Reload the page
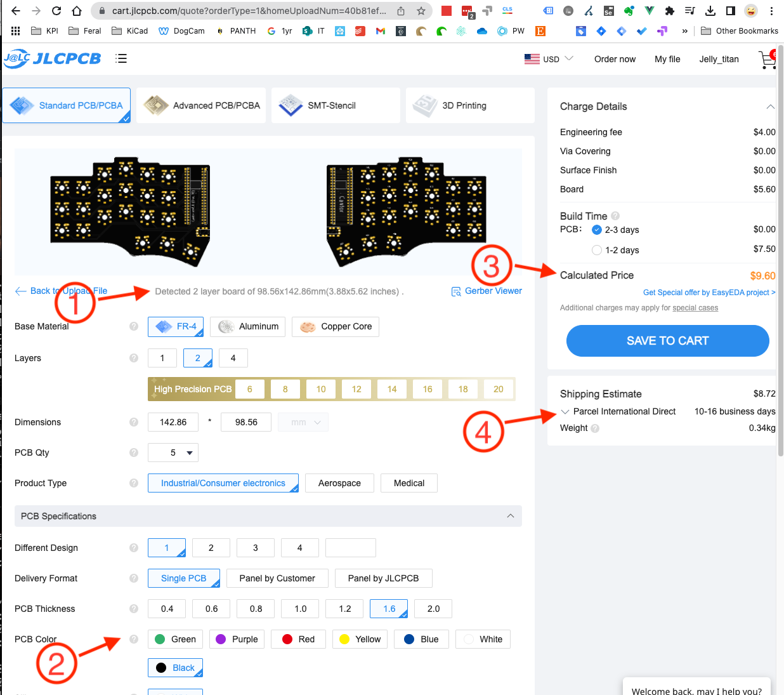Image resolution: width=784 pixels, height=695 pixels. coord(56,11)
